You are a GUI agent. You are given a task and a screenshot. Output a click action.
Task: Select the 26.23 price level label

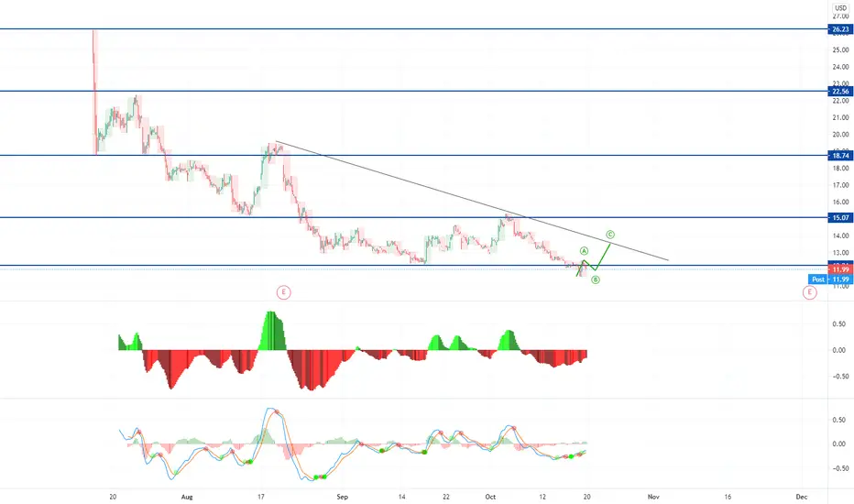(840, 29)
